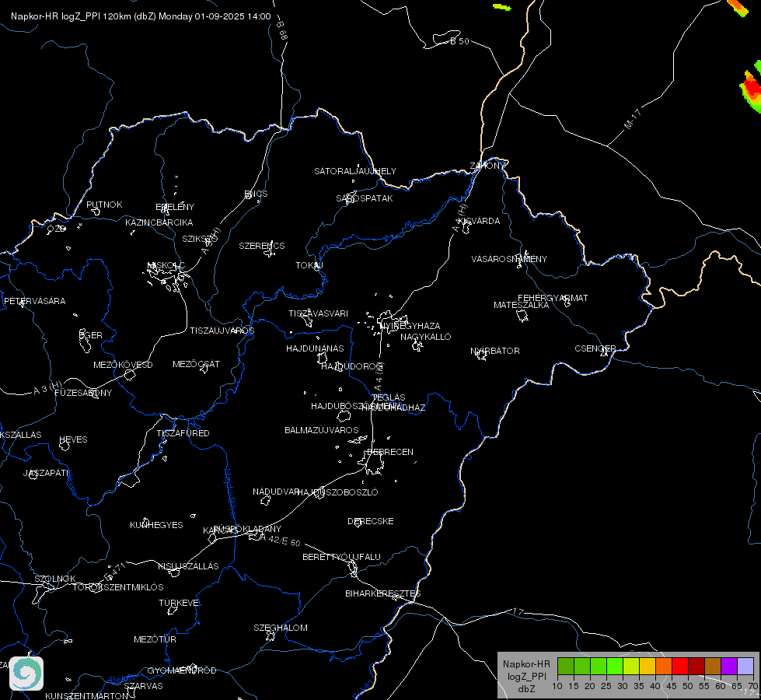Click the KUNSZENTMARTON town label
This screenshot has height=700, width=761.
pos(87,695)
